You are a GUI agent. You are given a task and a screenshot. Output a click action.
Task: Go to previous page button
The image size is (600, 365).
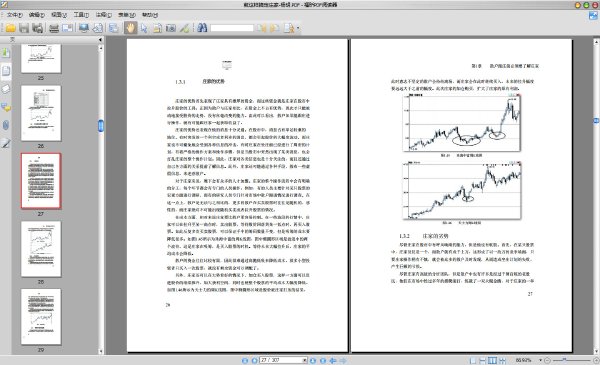(x=254, y=360)
